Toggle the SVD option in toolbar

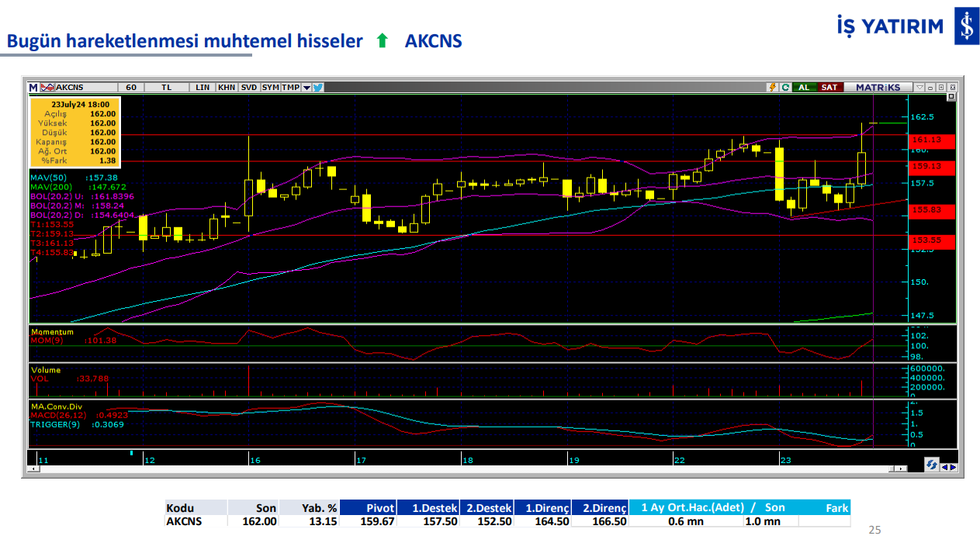[248, 88]
